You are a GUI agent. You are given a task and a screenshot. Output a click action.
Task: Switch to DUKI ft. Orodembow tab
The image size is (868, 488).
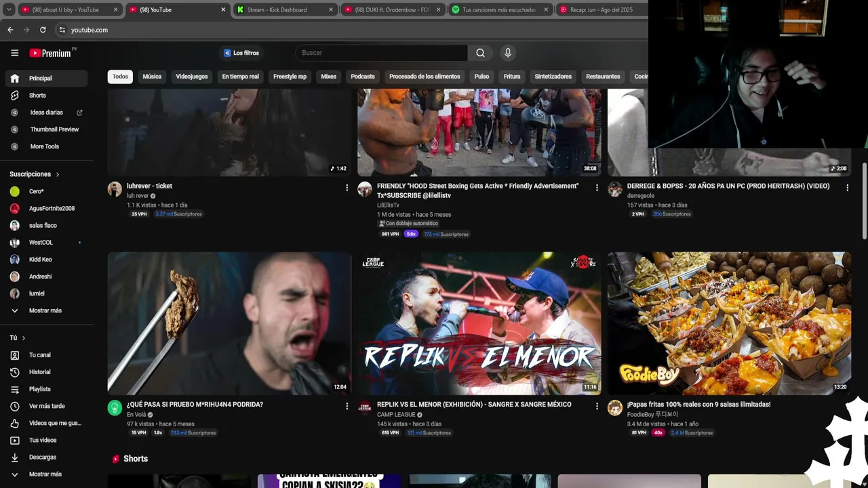pyautogui.click(x=393, y=9)
